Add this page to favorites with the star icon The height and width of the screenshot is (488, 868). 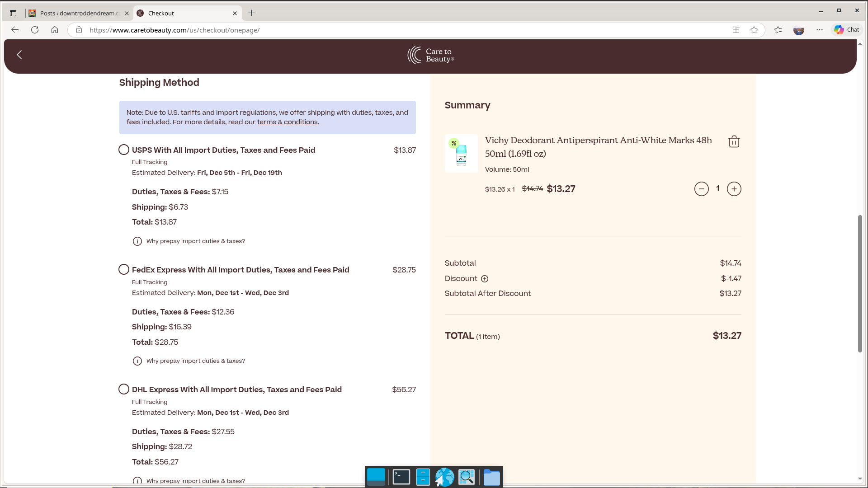pos(754,30)
